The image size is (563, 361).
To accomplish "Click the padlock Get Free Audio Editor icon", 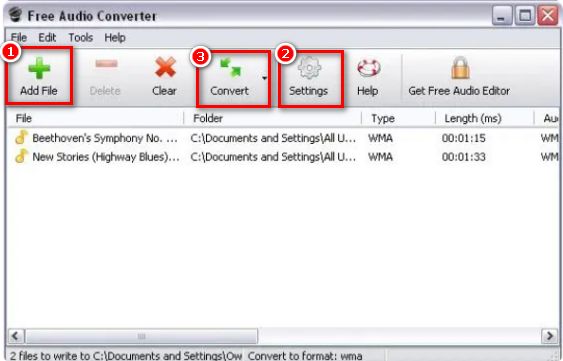I will point(460,68).
